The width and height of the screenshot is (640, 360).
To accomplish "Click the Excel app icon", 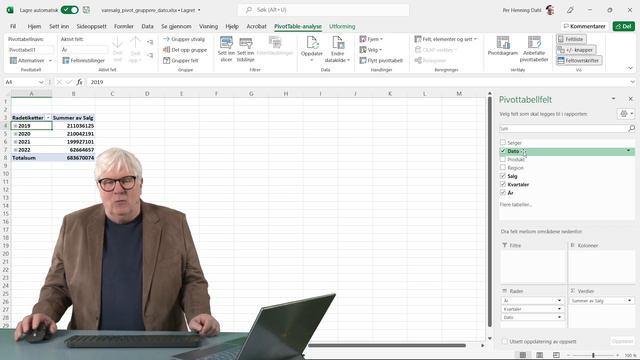I will click(10, 10).
